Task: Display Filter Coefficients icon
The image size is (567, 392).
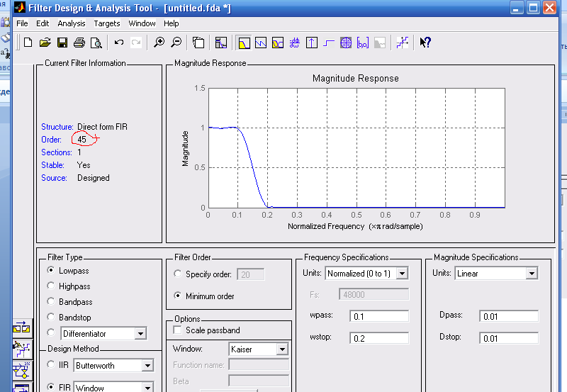Action: click(363, 43)
